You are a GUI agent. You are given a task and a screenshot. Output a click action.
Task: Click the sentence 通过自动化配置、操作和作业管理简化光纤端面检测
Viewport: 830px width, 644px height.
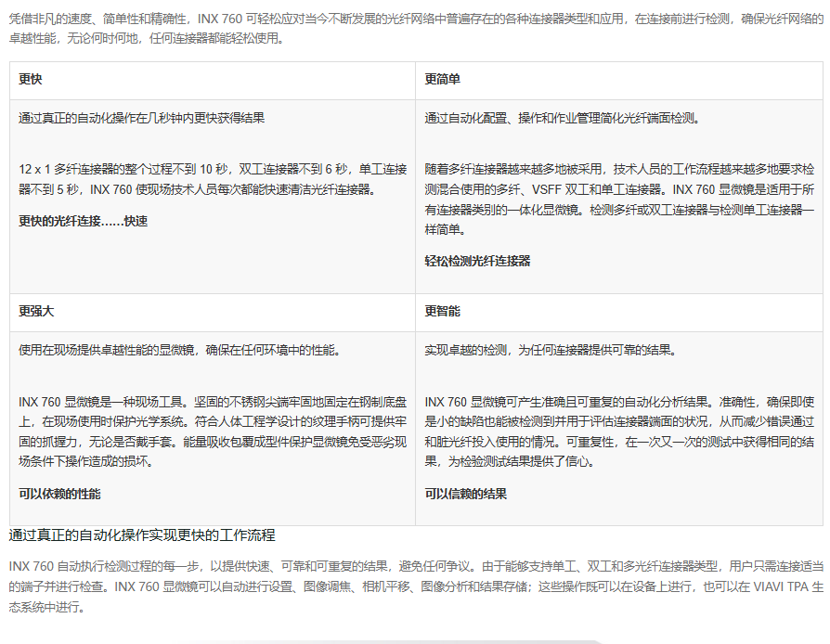coord(563,118)
